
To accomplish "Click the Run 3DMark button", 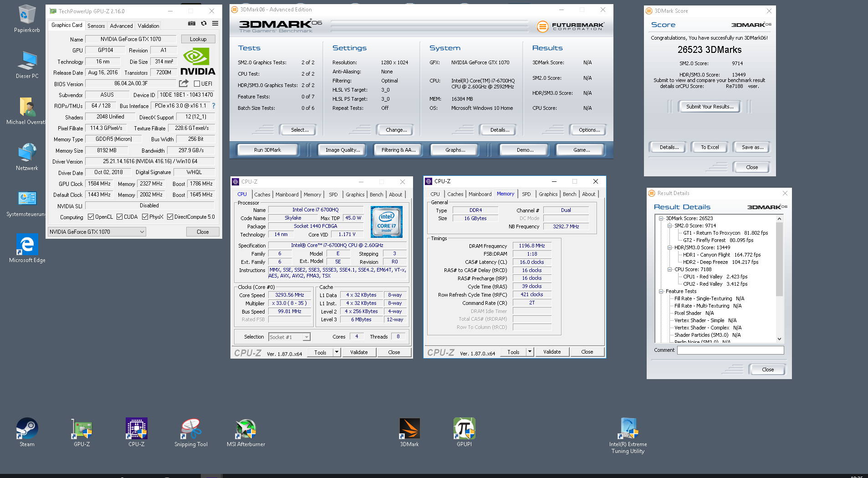I will [268, 150].
